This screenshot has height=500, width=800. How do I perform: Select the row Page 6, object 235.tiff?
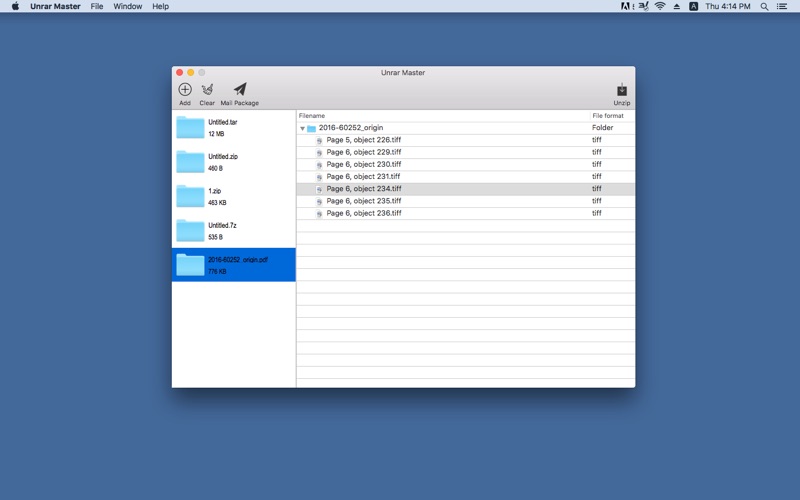[x=466, y=201]
